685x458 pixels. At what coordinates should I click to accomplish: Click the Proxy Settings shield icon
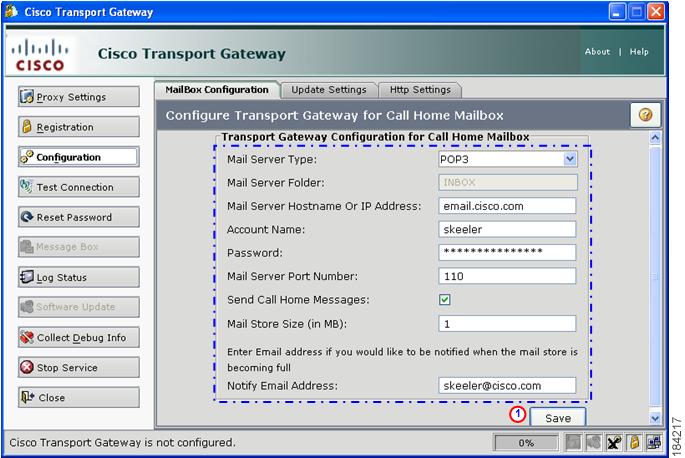(x=27, y=97)
